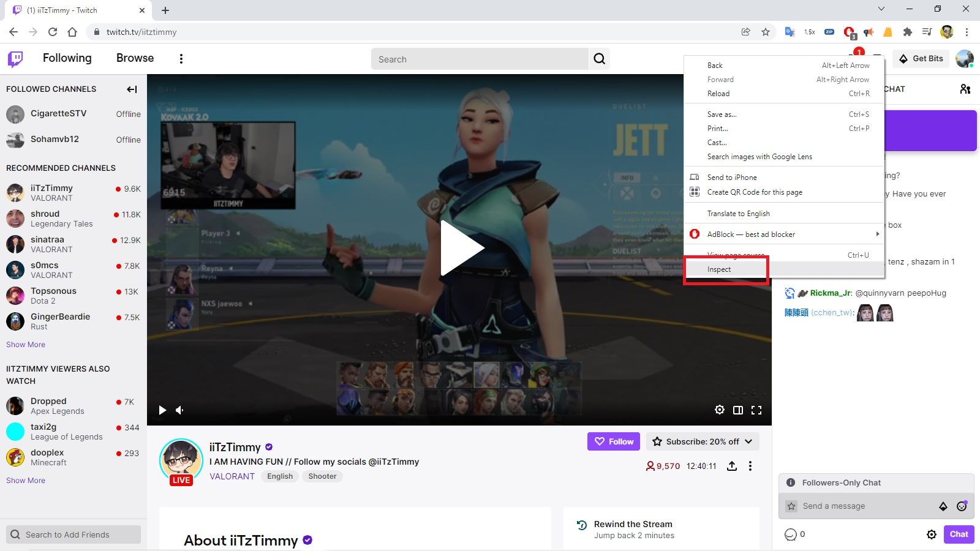Expand Show More under recommended channels
The image size is (980, 551).
tap(26, 345)
